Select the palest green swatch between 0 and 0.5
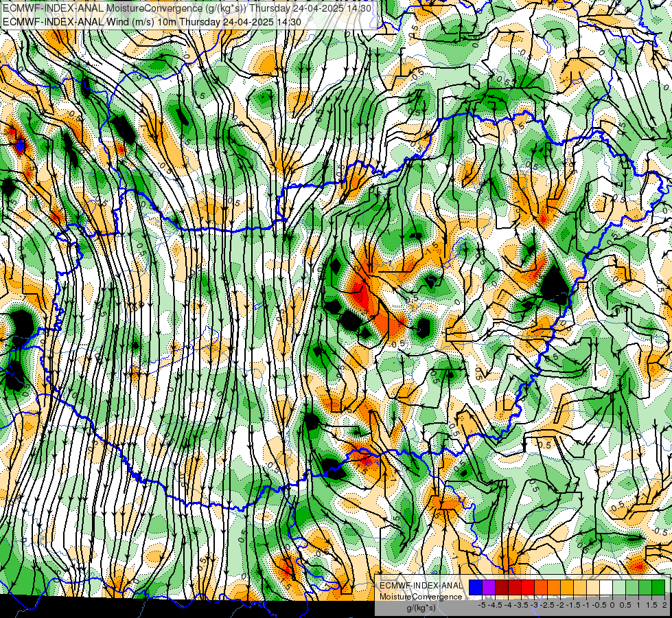Image resolution: width=672 pixels, height=618 pixels. (x=619, y=587)
